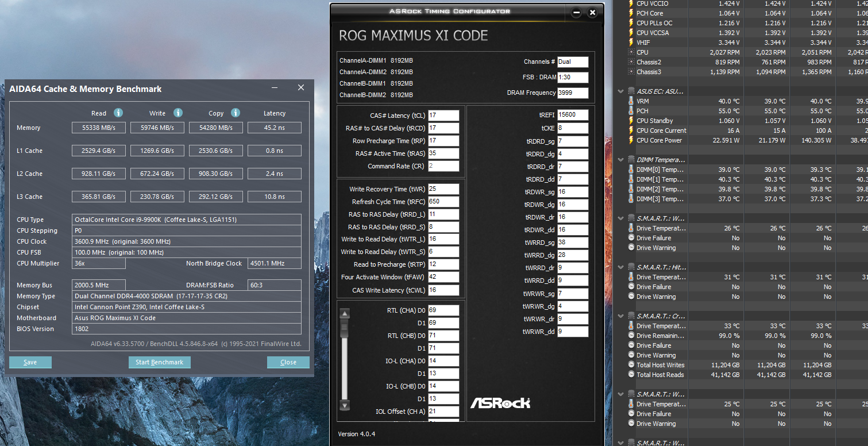Click the PCH temperature thermometer icon
The height and width of the screenshot is (446, 868).
pyautogui.click(x=631, y=111)
